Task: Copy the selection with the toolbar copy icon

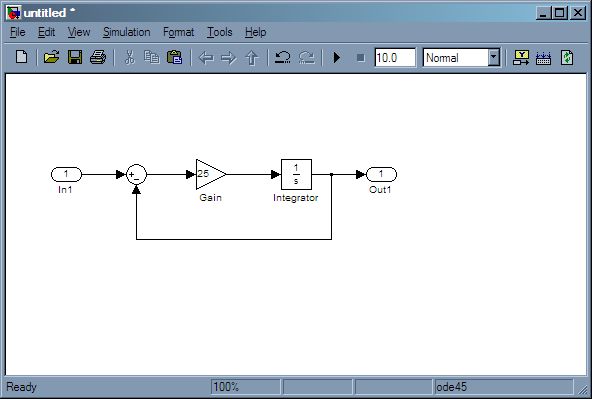Action: click(x=152, y=57)
